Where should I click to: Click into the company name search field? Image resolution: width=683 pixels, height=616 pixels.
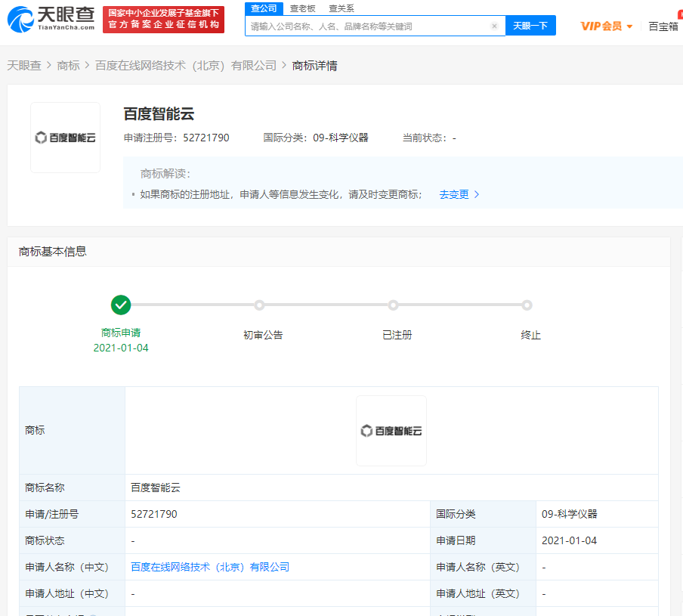366,26
